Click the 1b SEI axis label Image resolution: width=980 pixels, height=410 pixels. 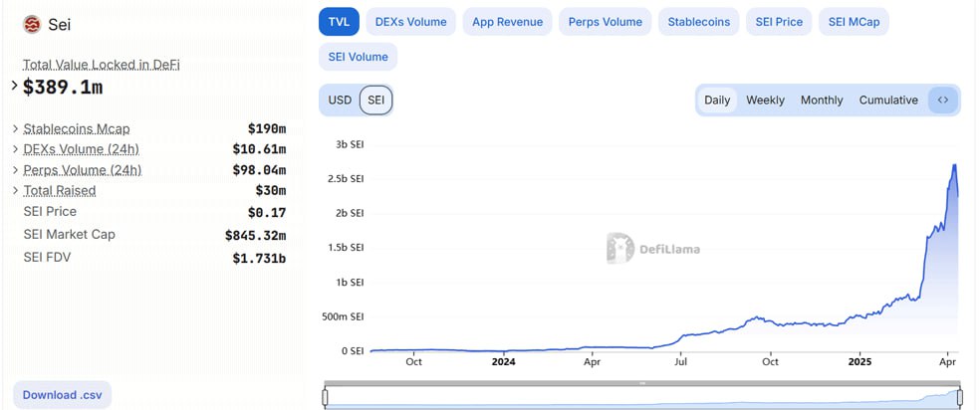350,282
